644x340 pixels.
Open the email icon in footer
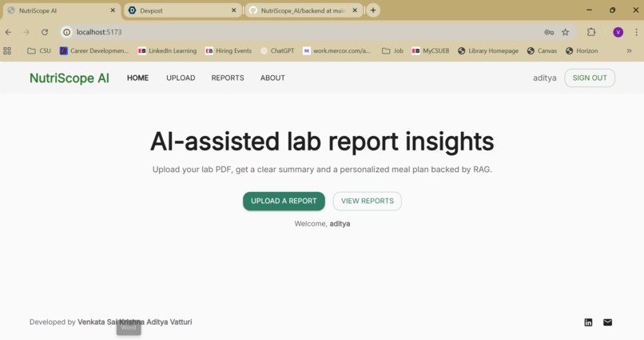[x=607, y=322]
